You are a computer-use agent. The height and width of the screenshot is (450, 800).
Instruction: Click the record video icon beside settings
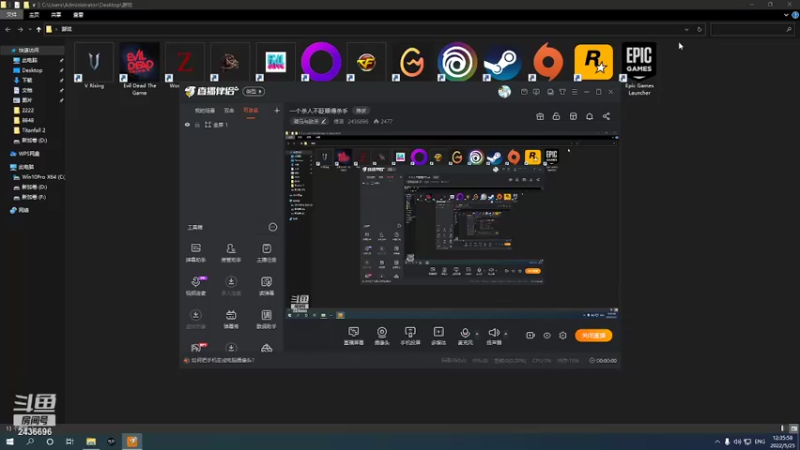tap(531, 335)
